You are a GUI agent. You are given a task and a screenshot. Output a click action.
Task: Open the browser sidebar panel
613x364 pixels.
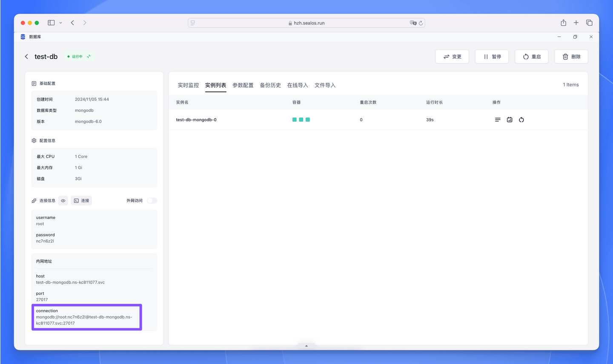[x=51, y=23]
